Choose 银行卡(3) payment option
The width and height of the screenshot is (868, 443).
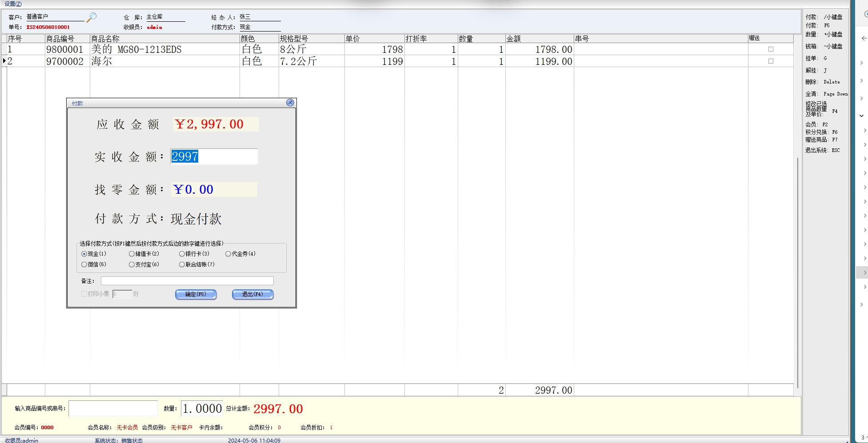[182, 254]
